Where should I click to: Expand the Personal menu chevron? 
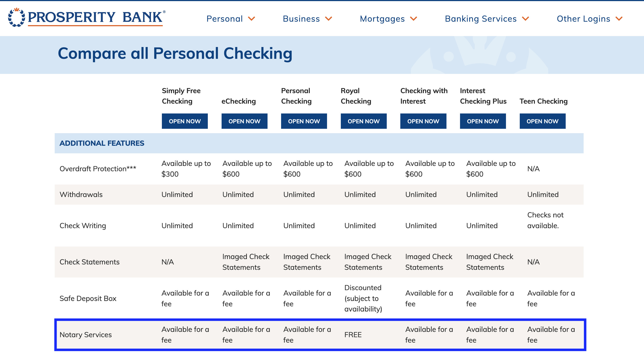(252, 19)
